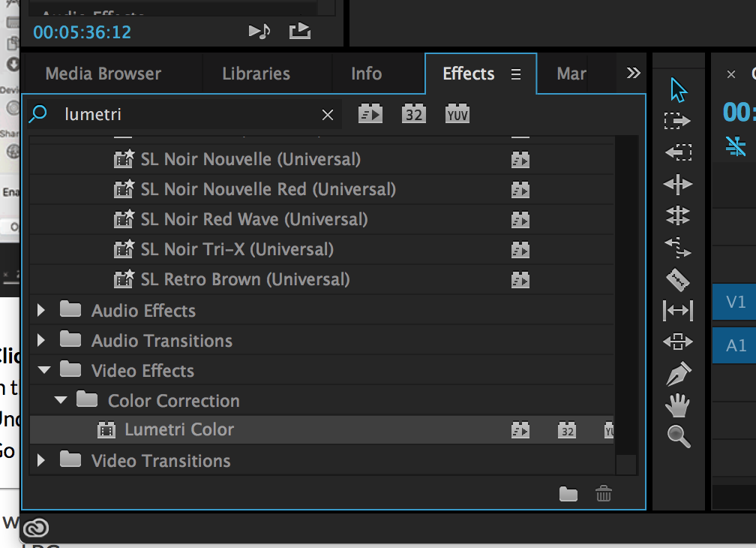Click the Play Audio button near timecode
This screenshot has height=548, width=756.
pos(259,32)
